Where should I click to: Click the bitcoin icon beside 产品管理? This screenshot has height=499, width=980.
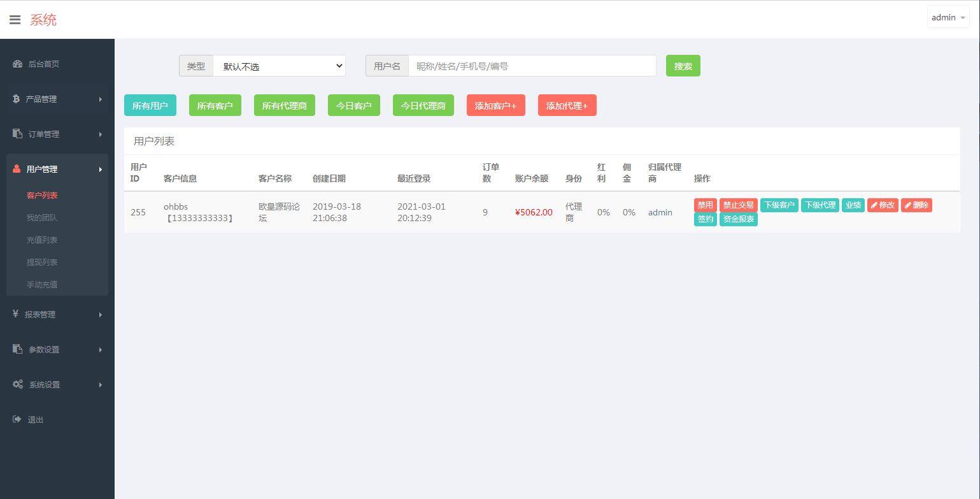(16, 99)
